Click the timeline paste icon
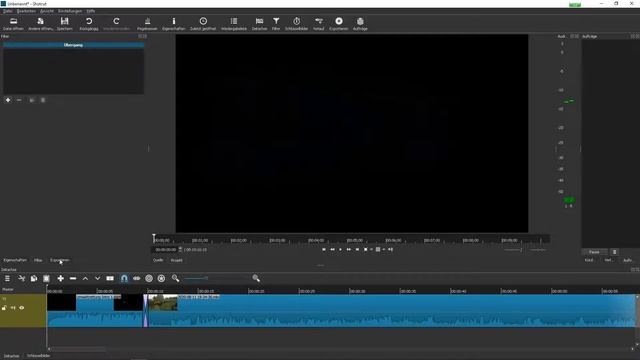The height and width of the screenshot is (360, 640). [x=46, y=278]
